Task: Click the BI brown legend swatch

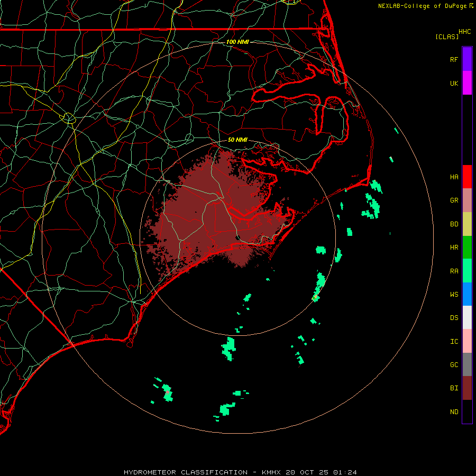Action: point(467,388)
